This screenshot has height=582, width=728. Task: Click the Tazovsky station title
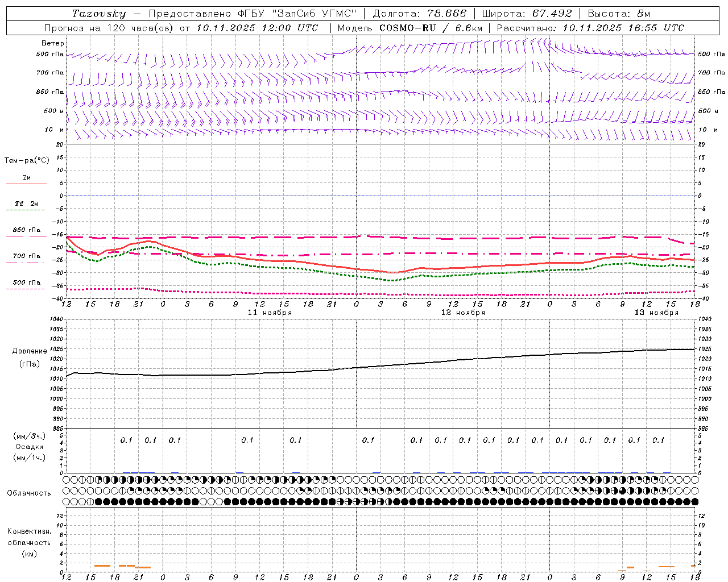tap(99, 14)
